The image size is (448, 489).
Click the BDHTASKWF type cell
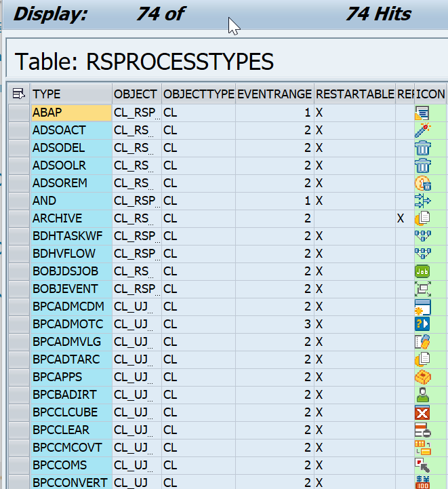71,236
